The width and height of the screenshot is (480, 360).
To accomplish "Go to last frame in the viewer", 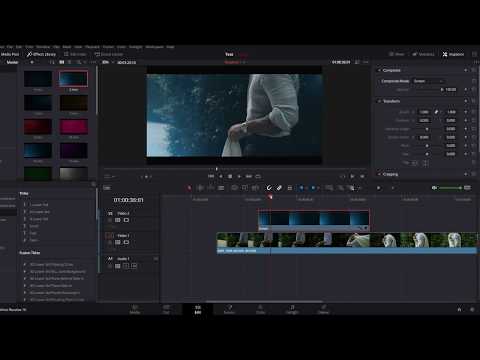I will point(249,176).
